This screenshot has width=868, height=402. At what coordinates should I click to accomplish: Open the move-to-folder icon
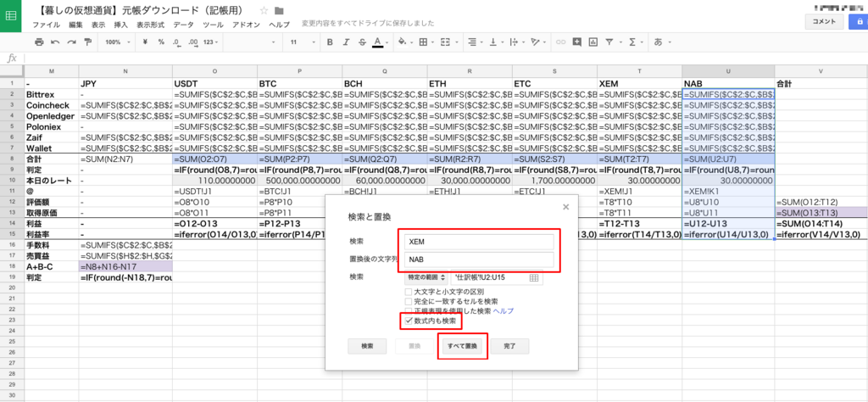click(279, 10)
